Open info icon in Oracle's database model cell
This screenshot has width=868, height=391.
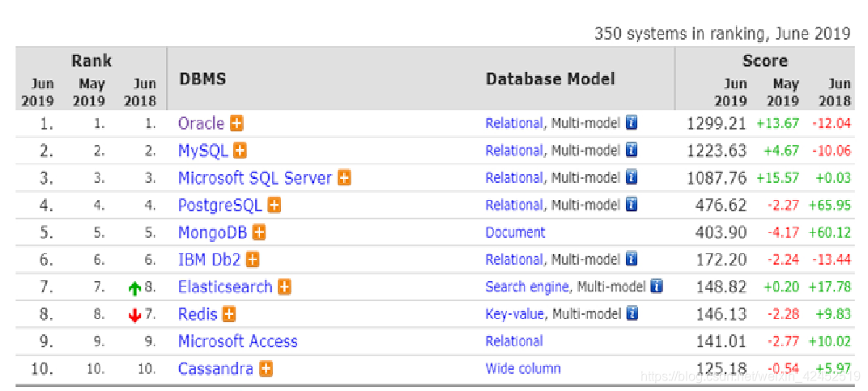[x=632, y=123]
